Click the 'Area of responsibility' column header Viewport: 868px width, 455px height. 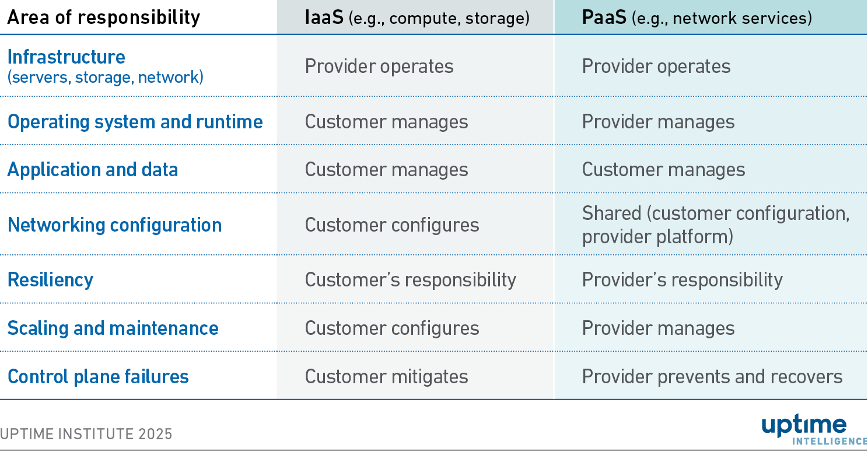click(103, 17)
